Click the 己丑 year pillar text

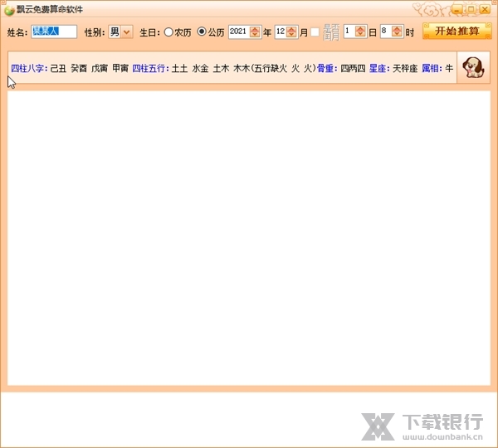58,68
